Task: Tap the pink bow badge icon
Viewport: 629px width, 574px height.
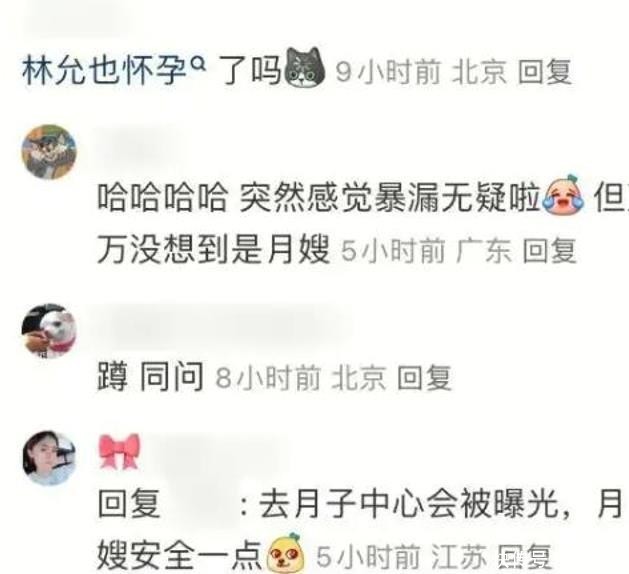Action: pyautogui.click(x=119, y=451)
